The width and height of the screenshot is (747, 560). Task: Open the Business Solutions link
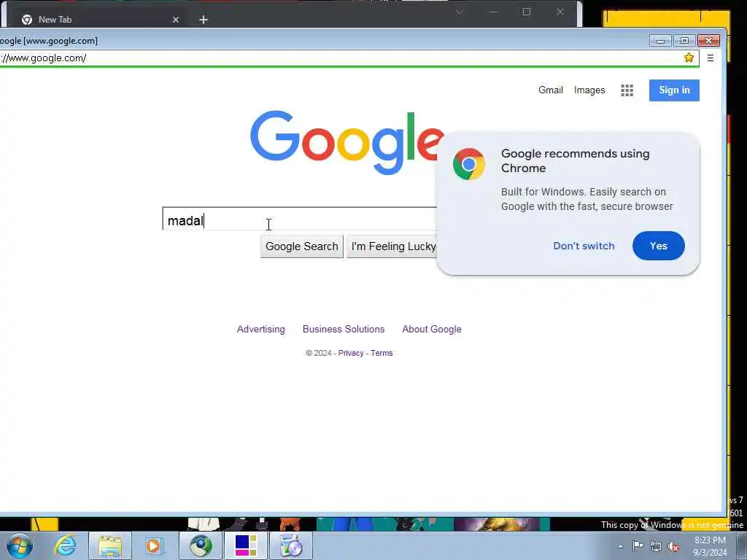point(344,329)
